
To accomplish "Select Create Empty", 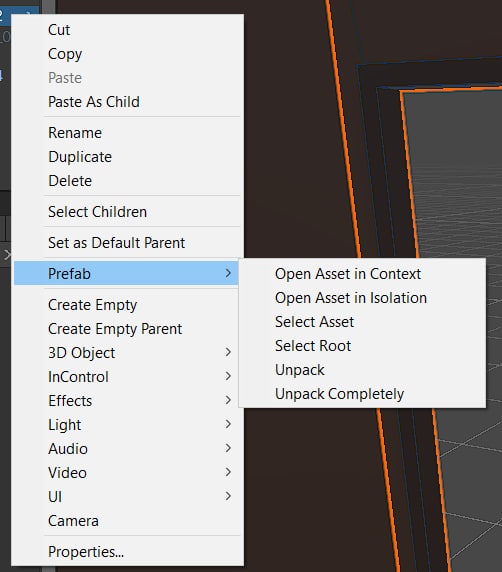I will click(x=127, y=305).
